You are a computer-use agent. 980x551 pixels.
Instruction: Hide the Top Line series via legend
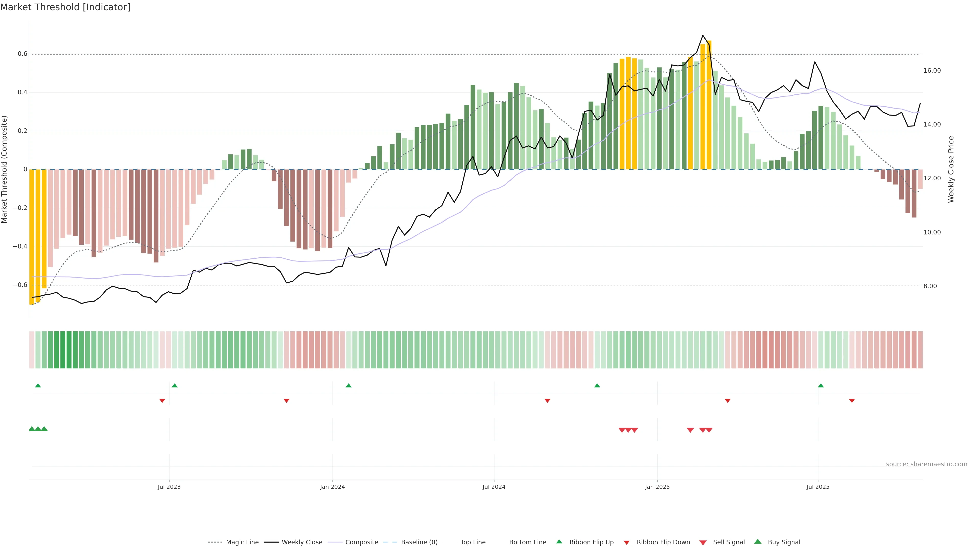tap(473, 542)
